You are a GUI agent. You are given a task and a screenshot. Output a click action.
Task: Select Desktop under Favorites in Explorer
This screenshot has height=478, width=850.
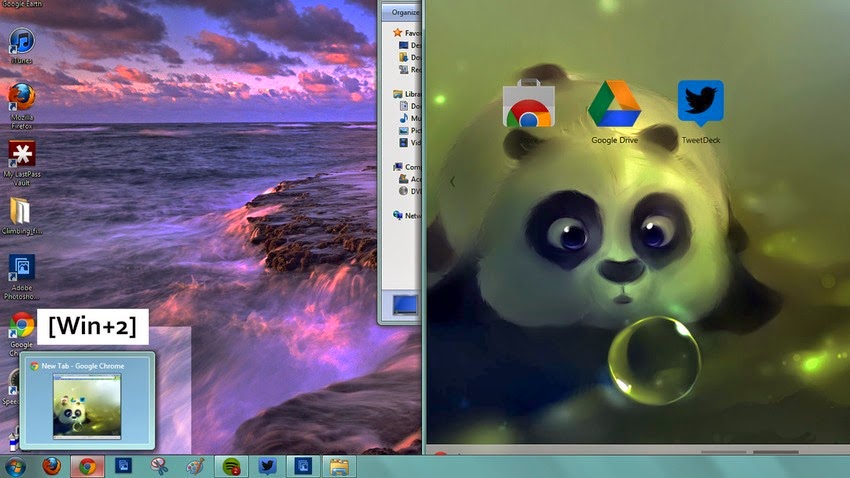(x=410, y=45)
